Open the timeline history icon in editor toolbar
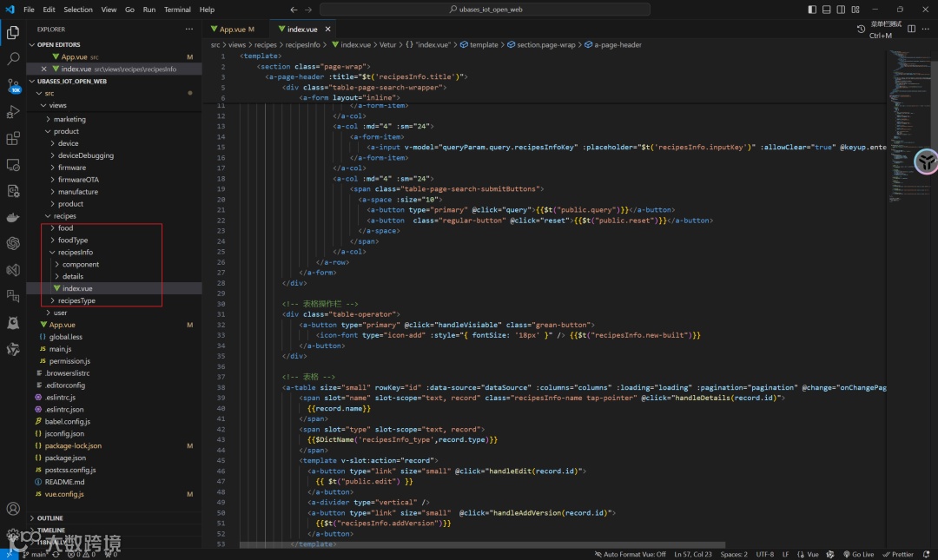938x560 pixels. (x=861, y=29)
